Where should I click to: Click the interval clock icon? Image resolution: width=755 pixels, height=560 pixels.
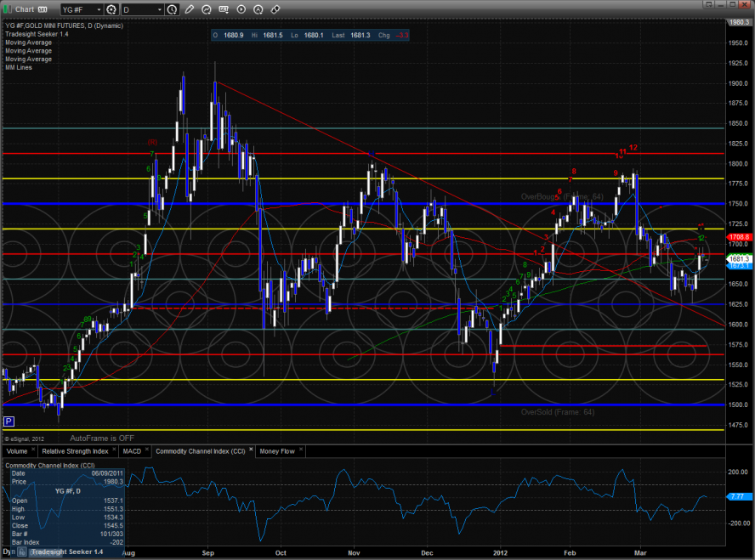tap(173, 9)
